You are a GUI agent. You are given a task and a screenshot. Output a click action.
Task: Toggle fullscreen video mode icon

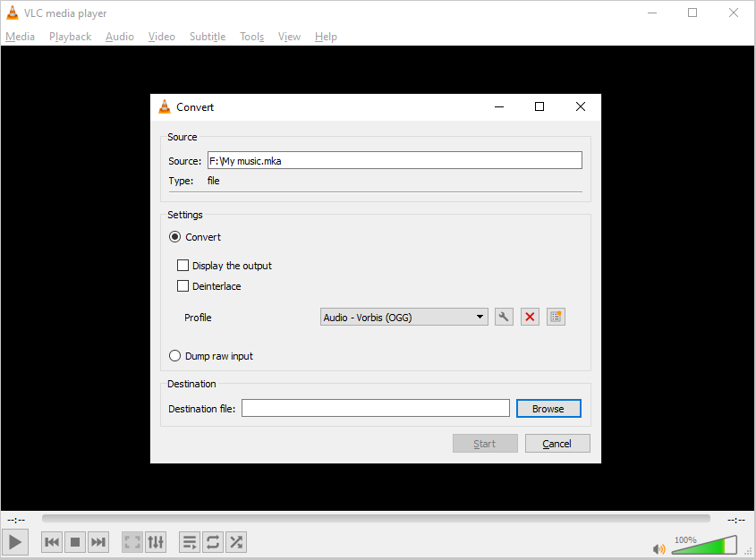click(x=132, y=542)
